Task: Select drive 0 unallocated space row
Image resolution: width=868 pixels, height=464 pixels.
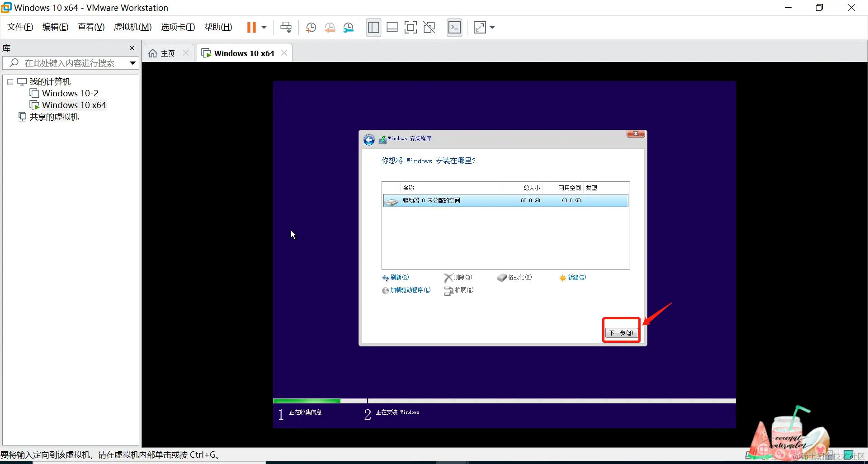Action: pos(505,200)
